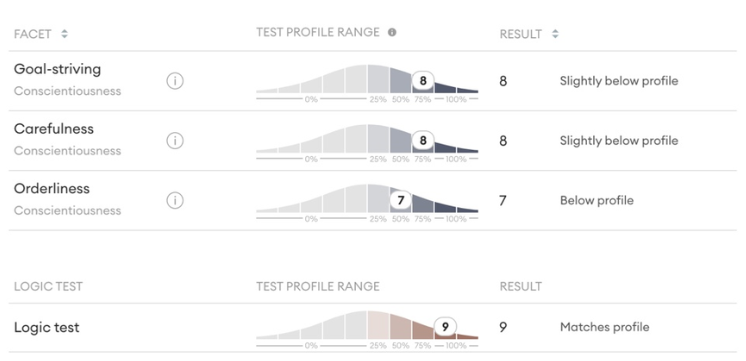Click the Carefulness info icon
The height and width of the screenshot is (361, 746).
point(175,141)
